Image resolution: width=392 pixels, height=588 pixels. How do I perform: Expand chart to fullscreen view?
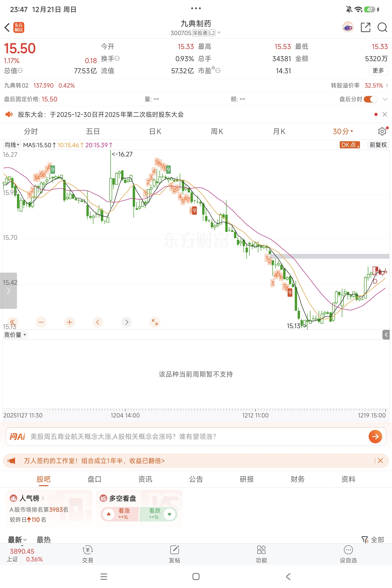[155, 322]
